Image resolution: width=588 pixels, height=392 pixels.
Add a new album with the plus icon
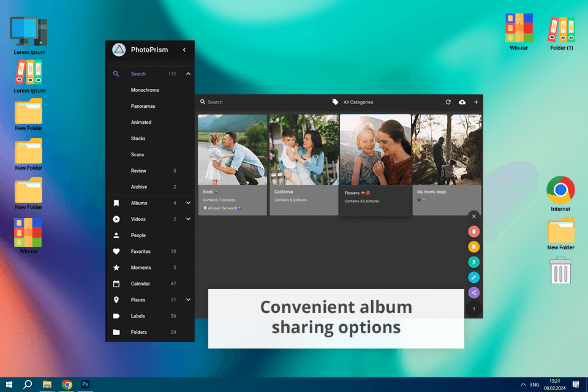(476, 102)
